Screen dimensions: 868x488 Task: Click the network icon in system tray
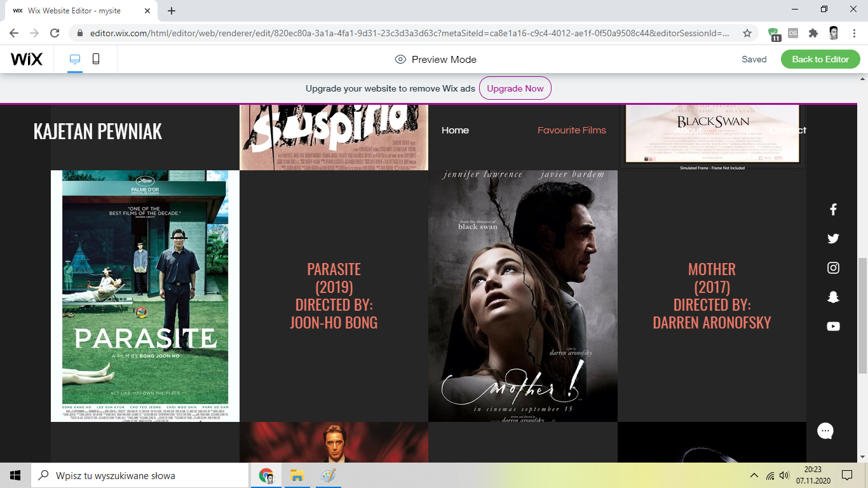click(770, 475)
